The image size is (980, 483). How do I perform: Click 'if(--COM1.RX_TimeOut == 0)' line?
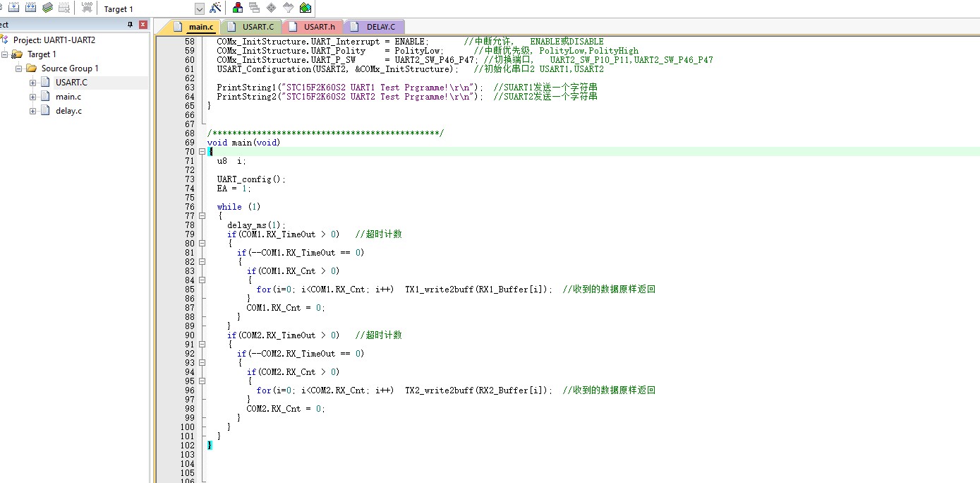301,253
